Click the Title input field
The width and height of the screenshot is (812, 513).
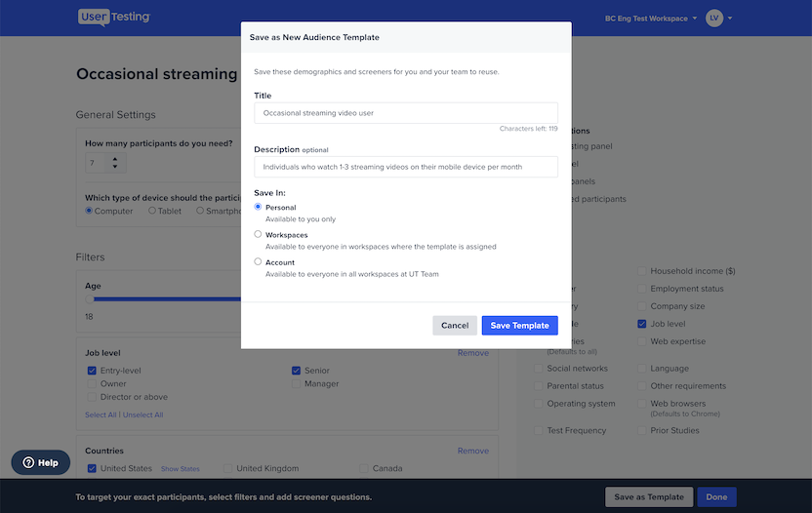tap(405, 113)
